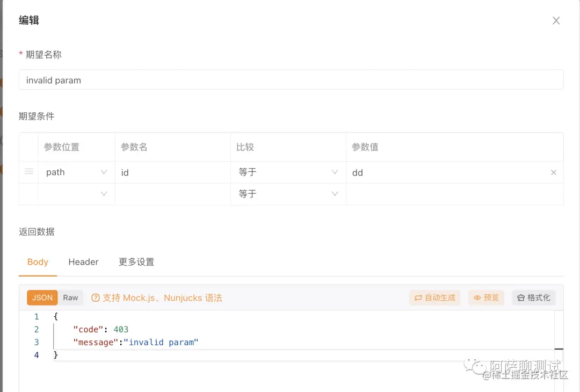Click the 期望名称 field containing invalid param
This screenshot has width=580, height=392.
(x=291, y=80)
